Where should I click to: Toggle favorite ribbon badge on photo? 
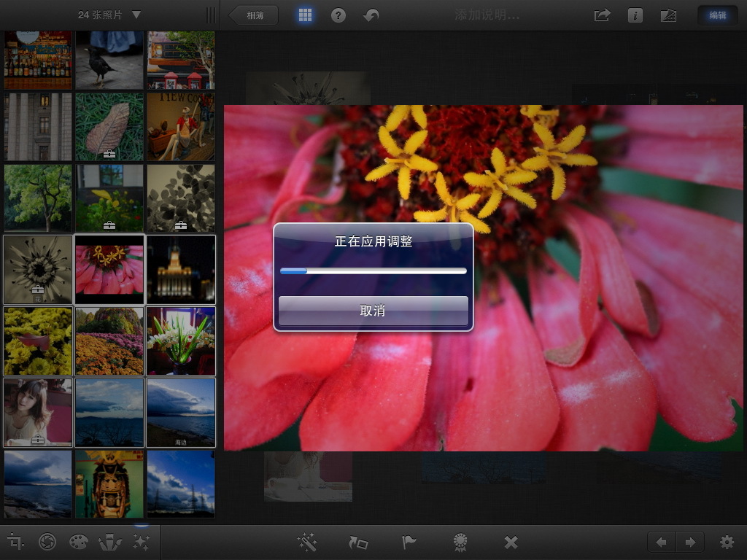click(x=460, y=542)
